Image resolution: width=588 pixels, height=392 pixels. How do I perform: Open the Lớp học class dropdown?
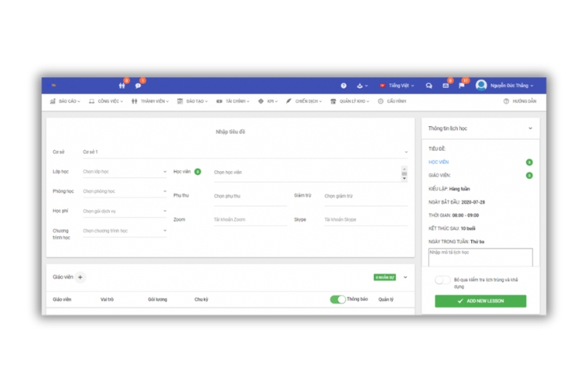pos(125,171)
